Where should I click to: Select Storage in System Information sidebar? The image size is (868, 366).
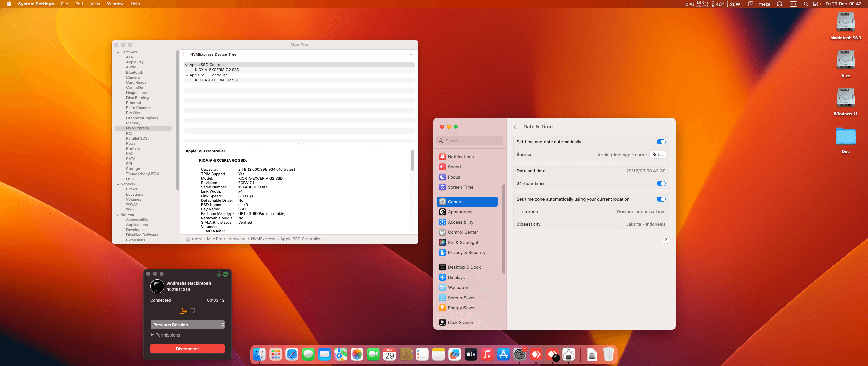pos(133,169)
